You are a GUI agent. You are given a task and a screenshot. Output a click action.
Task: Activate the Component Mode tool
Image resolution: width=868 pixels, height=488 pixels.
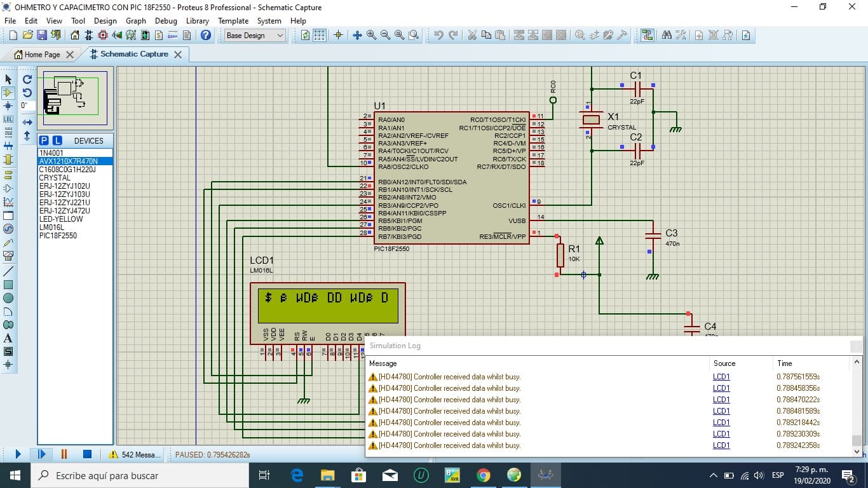(x=8, y=93)
